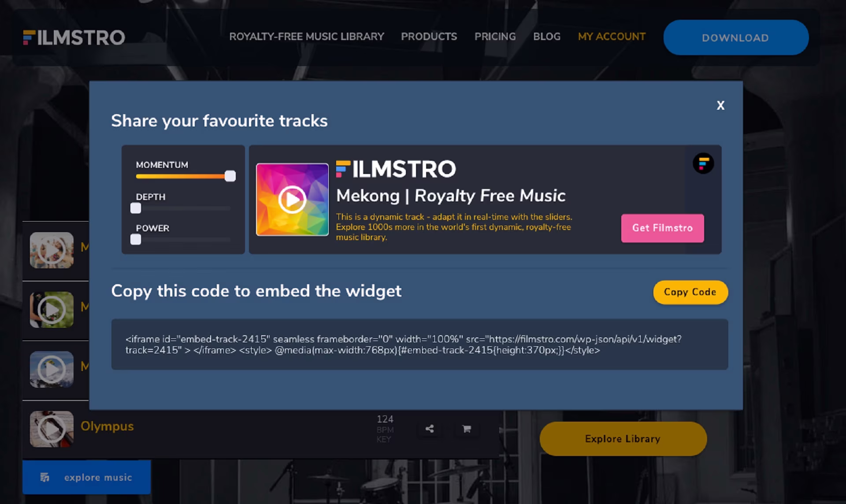Play the Olympus track thumbnail
The image size is (846, 504).
[52, 429]
